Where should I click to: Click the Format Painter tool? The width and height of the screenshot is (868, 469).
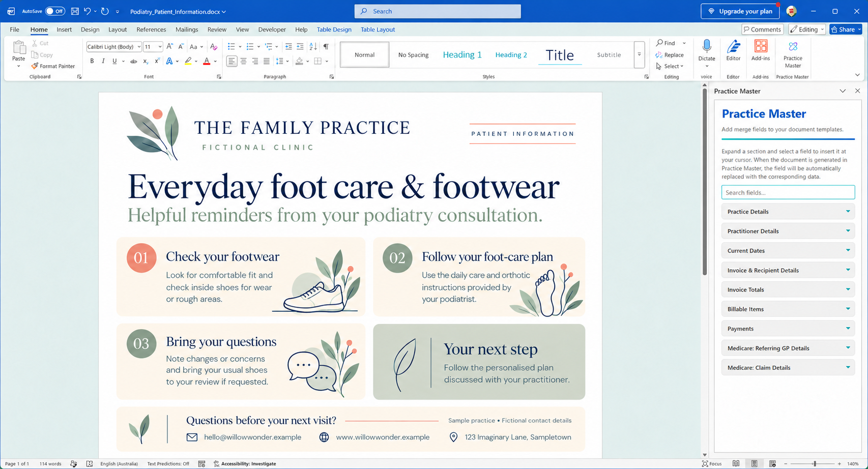click(53, 66)
